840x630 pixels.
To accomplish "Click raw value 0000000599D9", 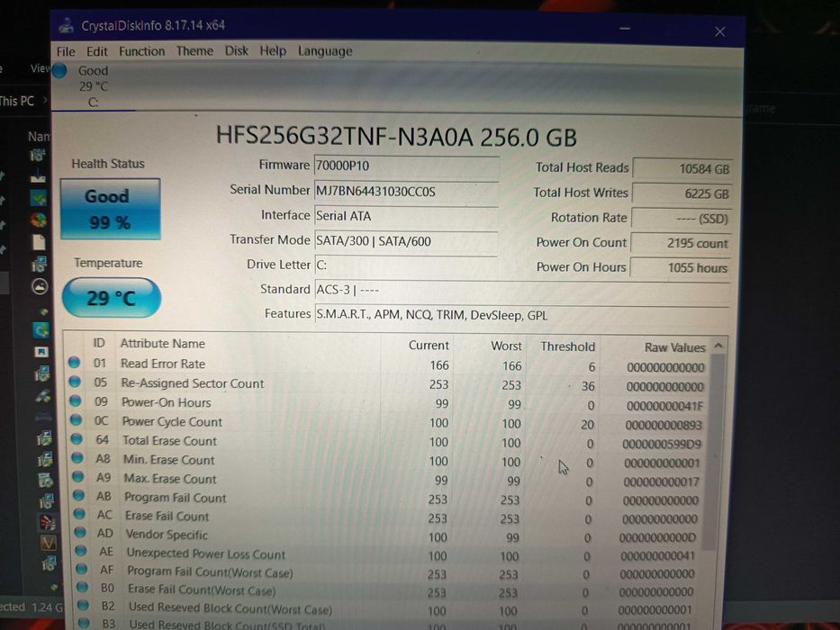I will click(x=662, y=444).
